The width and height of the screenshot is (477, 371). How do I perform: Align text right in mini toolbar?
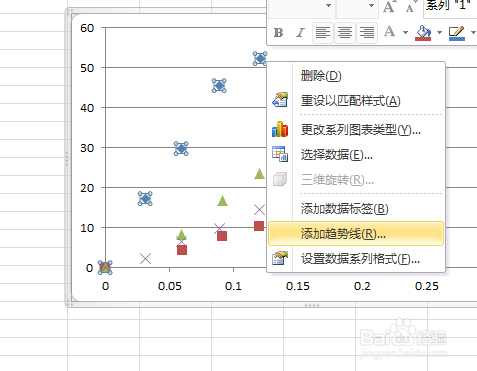[367, 33]
